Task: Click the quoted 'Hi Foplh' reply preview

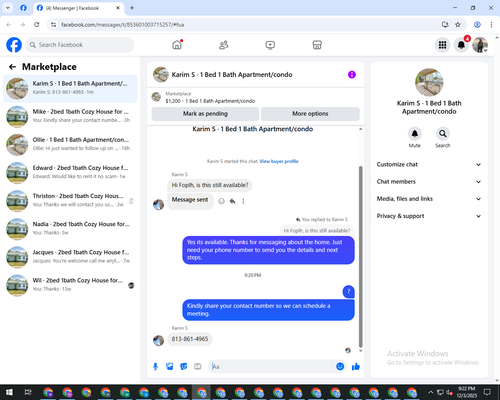Action: point(317,231)
